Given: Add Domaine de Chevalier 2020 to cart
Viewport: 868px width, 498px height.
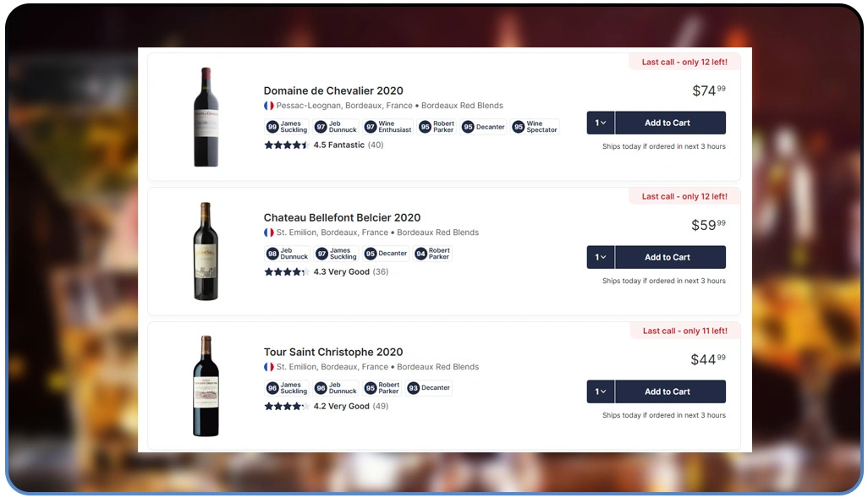Looking at the screenshot, I should tap(669, 123).
